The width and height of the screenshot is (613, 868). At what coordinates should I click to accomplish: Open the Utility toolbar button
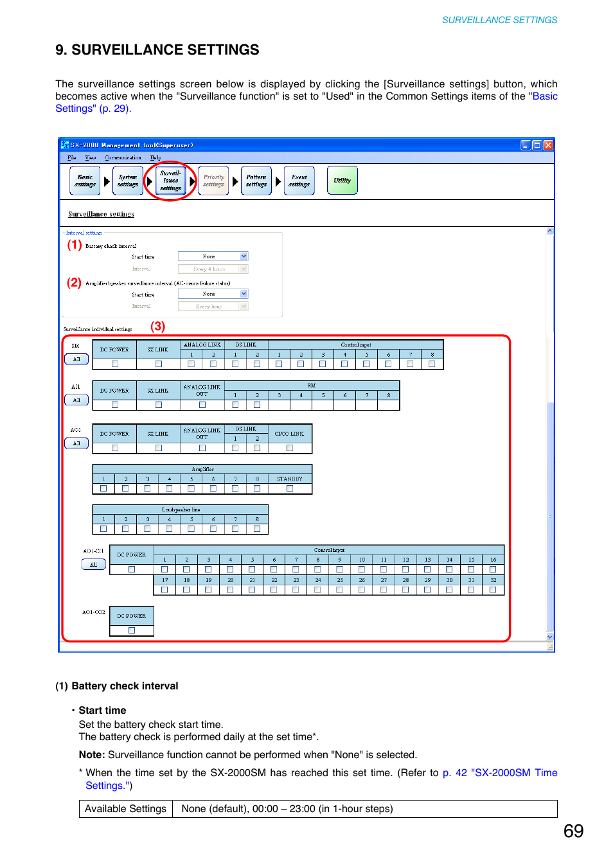click(342, 181)
